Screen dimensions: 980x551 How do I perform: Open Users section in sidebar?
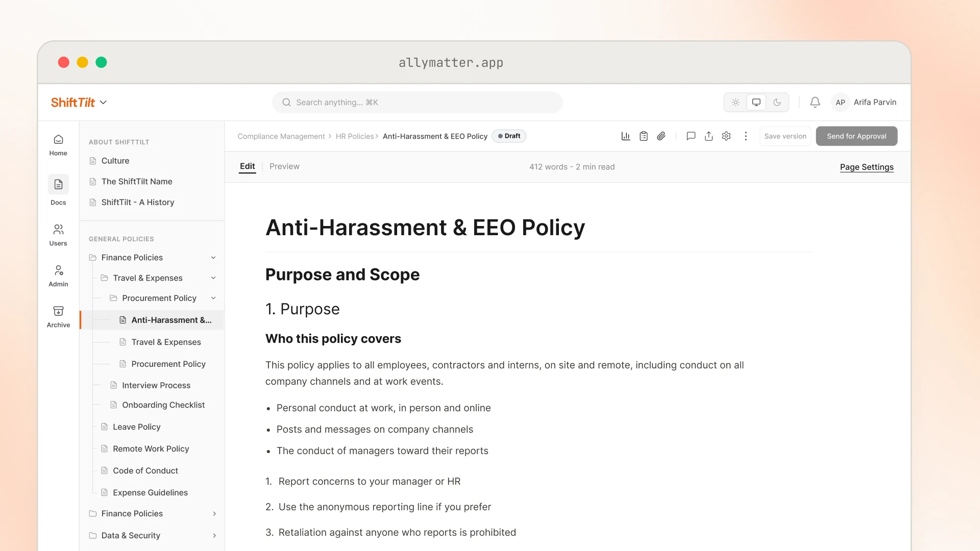pyautogui.click(x=58, y=235)
